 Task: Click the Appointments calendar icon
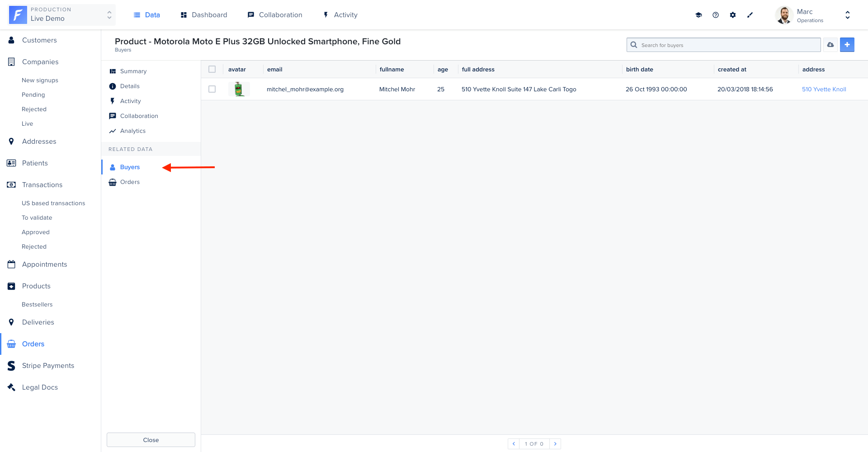11,264
